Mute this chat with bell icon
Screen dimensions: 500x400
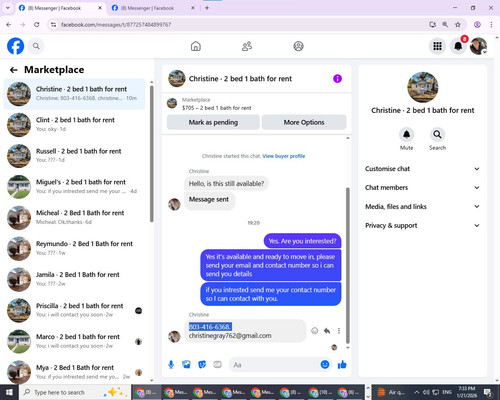coord(406,134)
